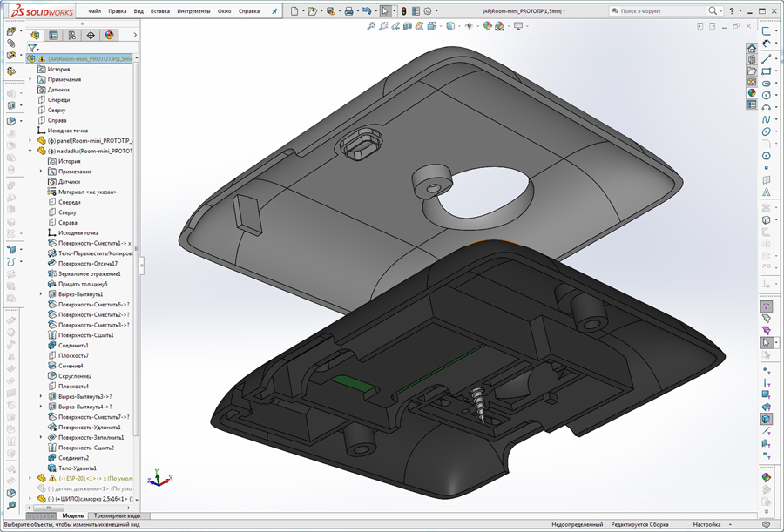Collapse the nakladka component feature list
784x532 pixels.
pos(29,149)
